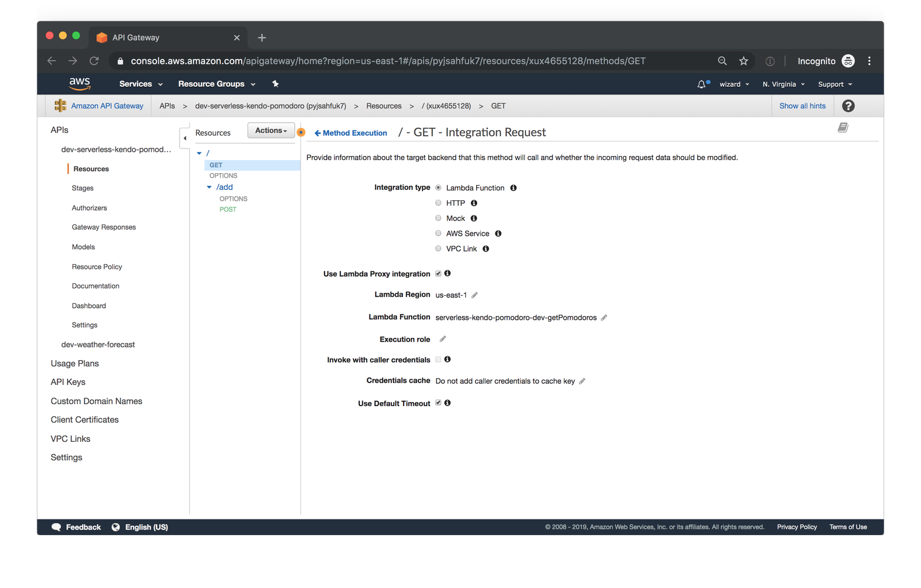Collapse the /add resource tree node
The image size is (921, 588).
click(210, 188)
